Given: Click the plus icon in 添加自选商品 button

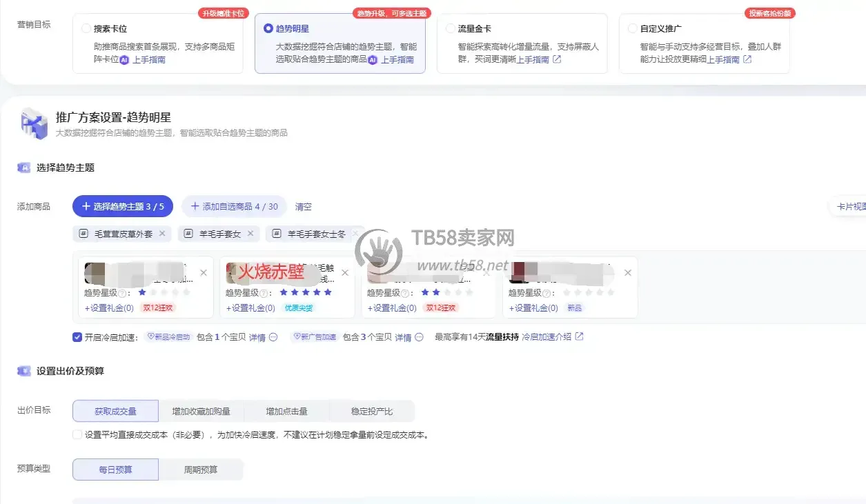Looking at the screenshot, I should 195,206.
